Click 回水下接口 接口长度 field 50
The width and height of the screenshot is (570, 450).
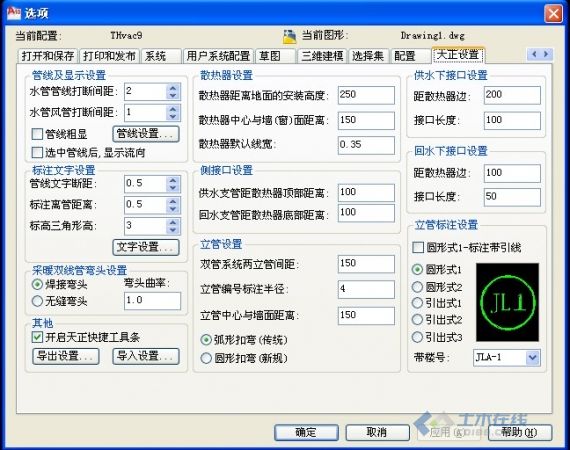pos(512,197)
